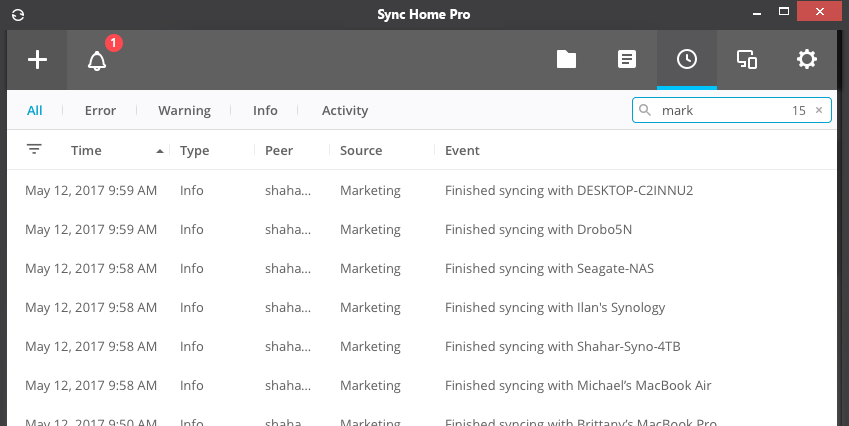This screenshot has height=426, width=849.
Task: Click the sync icon in title bar
Action: click(x=19, y=14)
